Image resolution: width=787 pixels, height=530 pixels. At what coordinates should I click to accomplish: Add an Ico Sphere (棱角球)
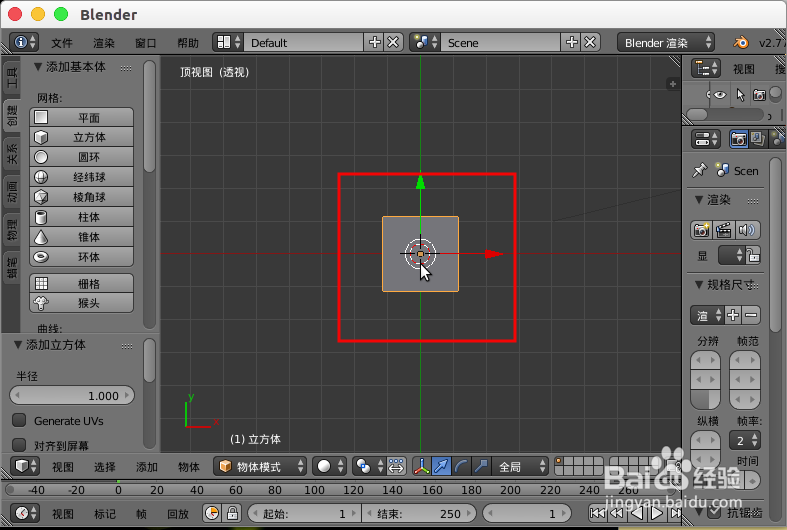pyautogui.click(x=82, y=197)
